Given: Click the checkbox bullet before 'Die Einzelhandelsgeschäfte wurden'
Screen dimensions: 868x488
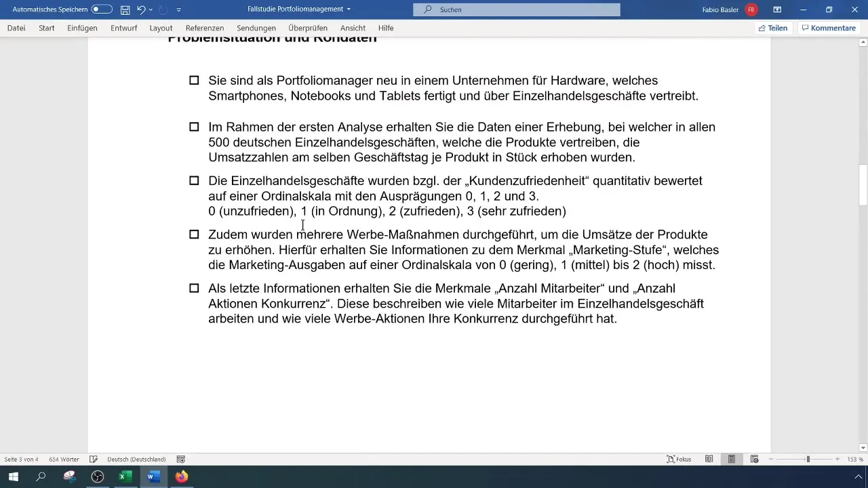Looking at the screenshot, I should (194, 181).
